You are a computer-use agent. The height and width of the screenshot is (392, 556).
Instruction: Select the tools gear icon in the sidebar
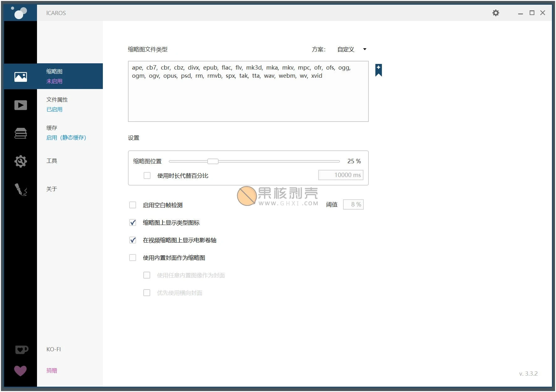point(20,161)
